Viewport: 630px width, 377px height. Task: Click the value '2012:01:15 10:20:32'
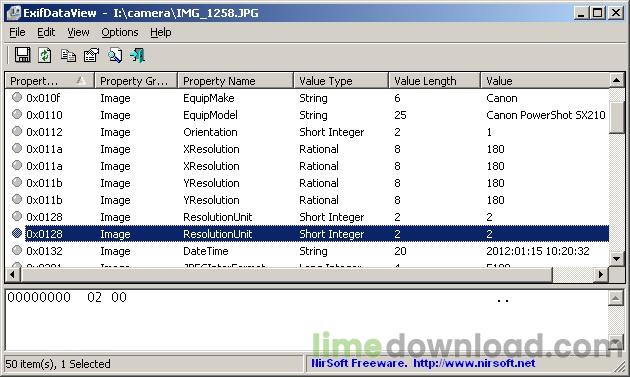click(x=538, y=251)
